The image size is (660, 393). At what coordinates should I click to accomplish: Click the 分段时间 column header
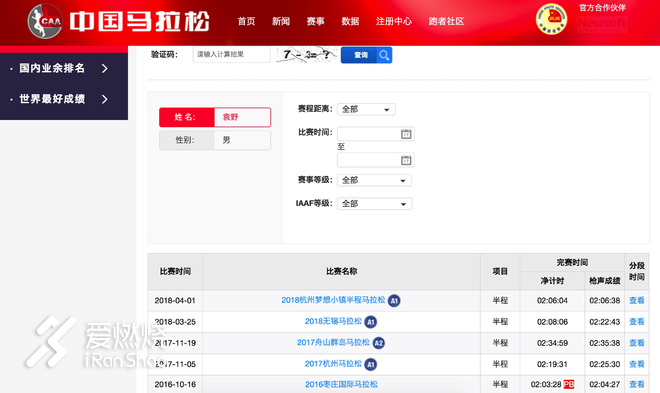[x=636, y=271]
